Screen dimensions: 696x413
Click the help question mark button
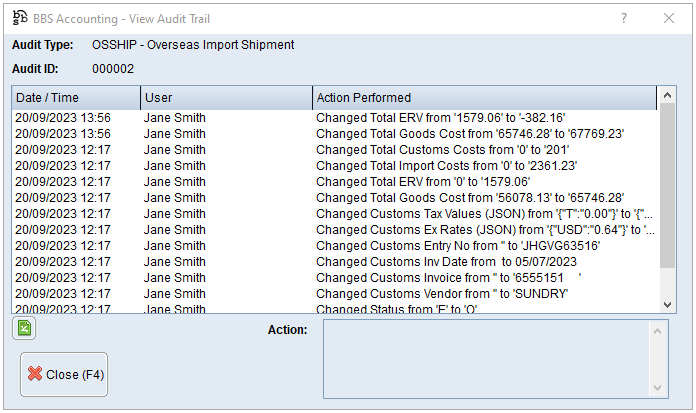pos(624,18)
